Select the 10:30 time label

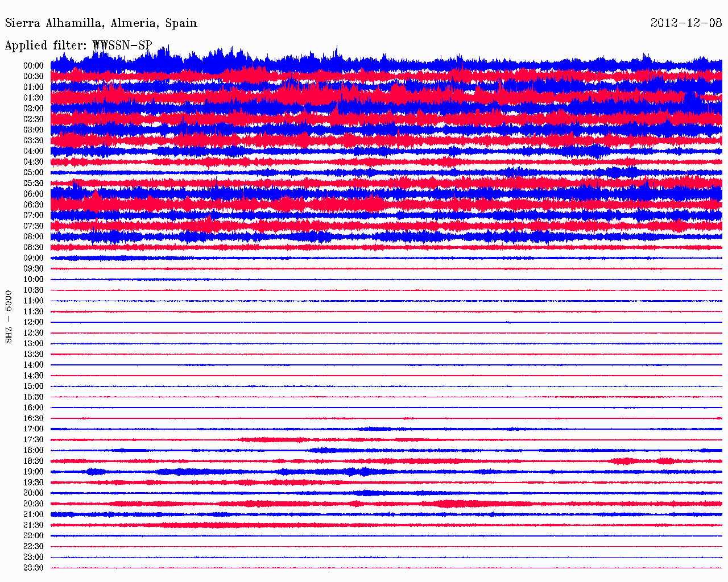[x=34, y=290]
